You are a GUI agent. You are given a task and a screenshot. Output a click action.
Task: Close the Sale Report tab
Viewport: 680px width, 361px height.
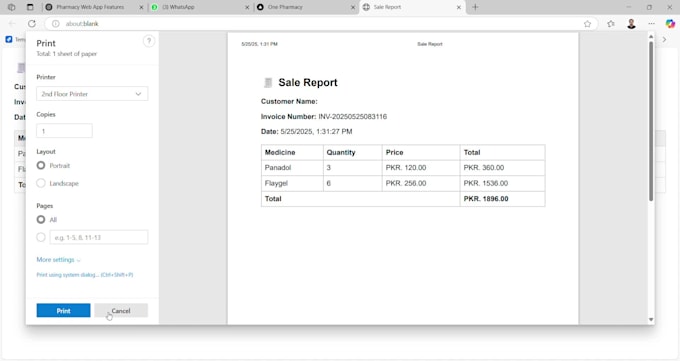pos(458,7)
